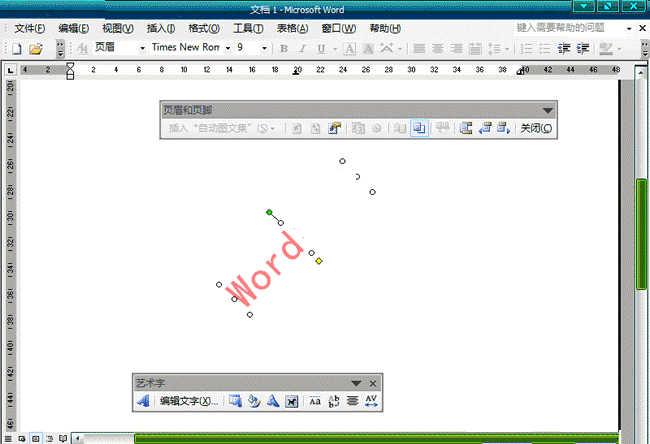Open the 文件(F) menu
Image resolution: width=650 pixels, height=444 pixels.
tap(29, 28)
